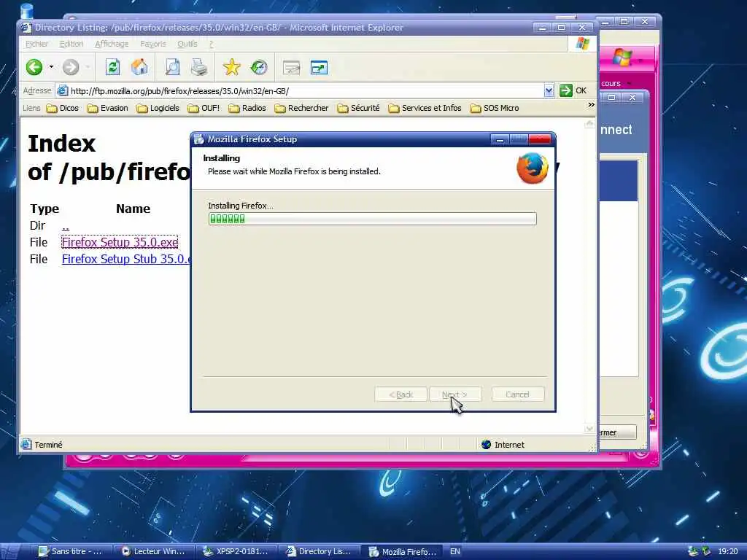
Task: Open the Evasion links folder
Action: [108, 108]
